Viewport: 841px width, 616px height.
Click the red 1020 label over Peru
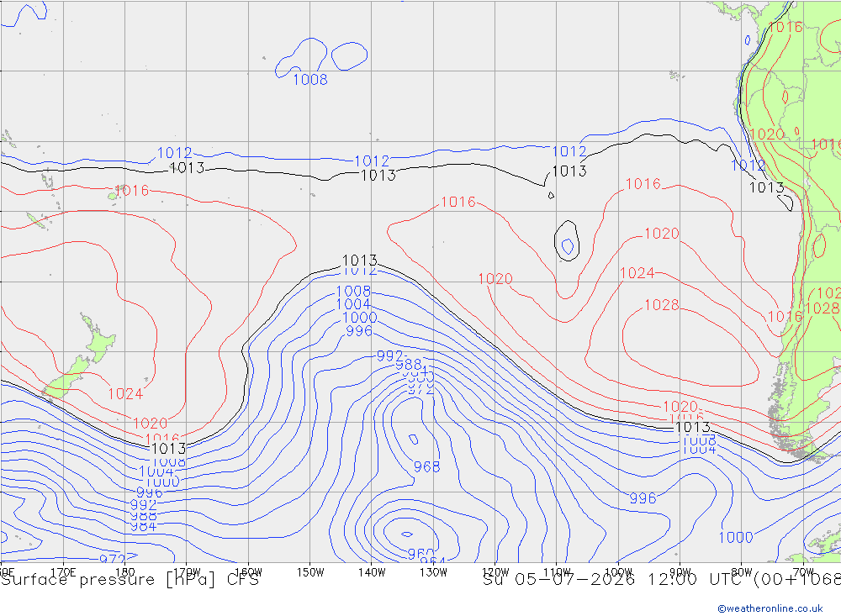click(767, 134)
